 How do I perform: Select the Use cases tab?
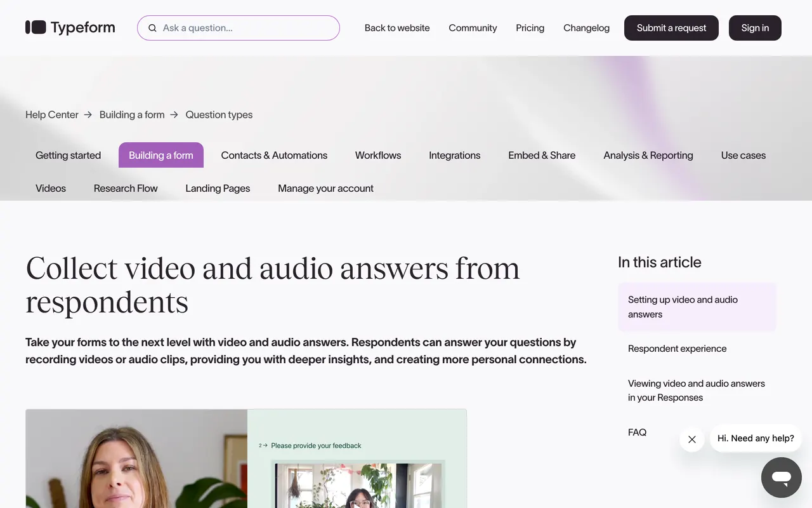tap(743, 155)
